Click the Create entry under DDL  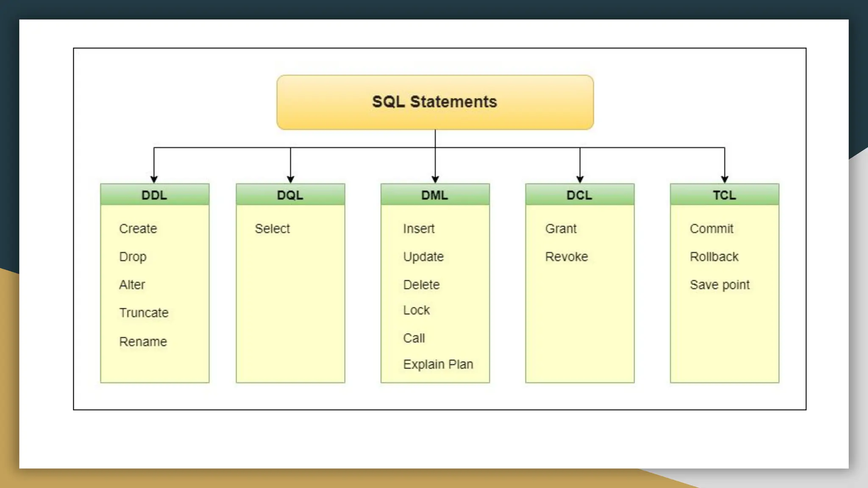pyautogui.click(x=138, y=229)
